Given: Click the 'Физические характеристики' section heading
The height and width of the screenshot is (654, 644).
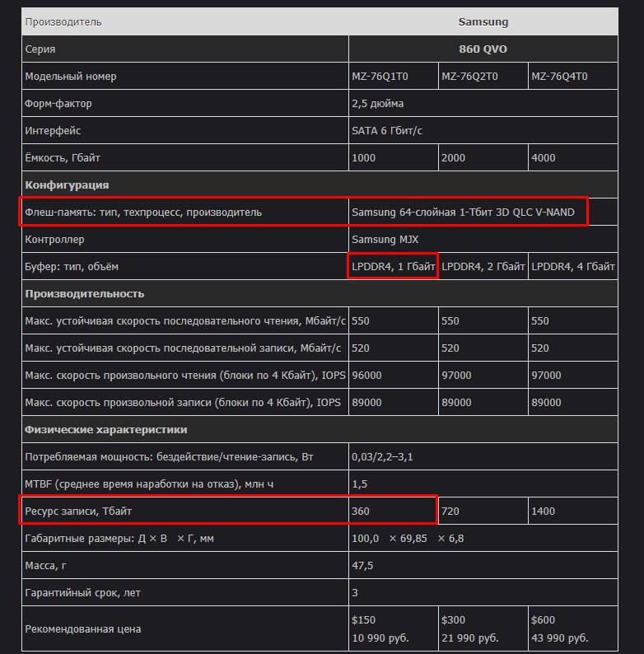Looking at the screenshot, I should tap(106, 430).
